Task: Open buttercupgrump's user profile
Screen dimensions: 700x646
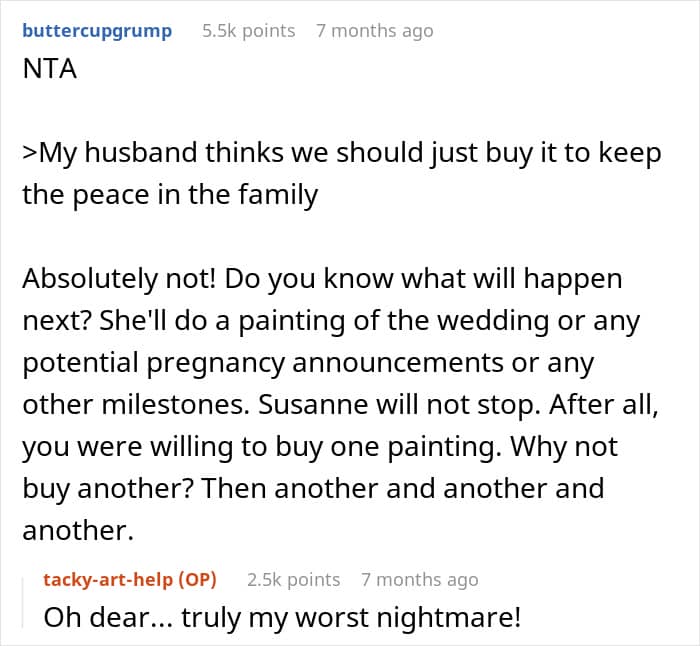Action: pyautogui.click(x=96, y=31)
